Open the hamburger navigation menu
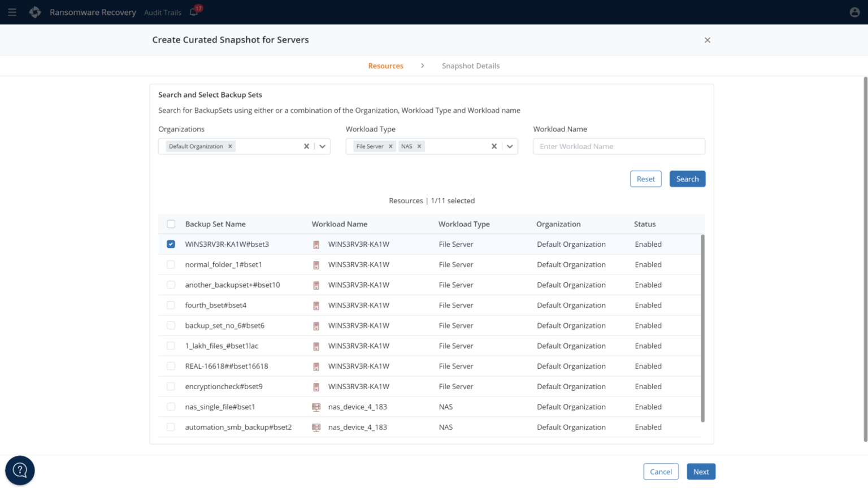This screenshot has width=868, height=488. (x=12, y=12)
